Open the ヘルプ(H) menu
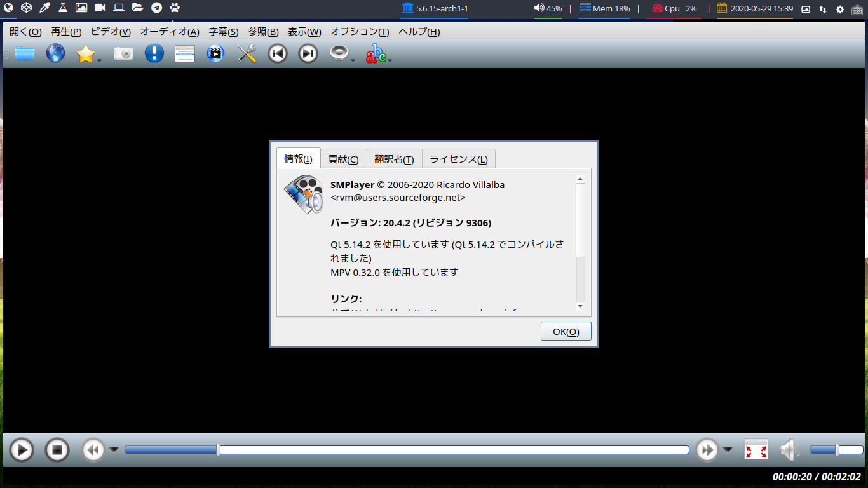The image size is (868, 488). [x=419, y=32]
